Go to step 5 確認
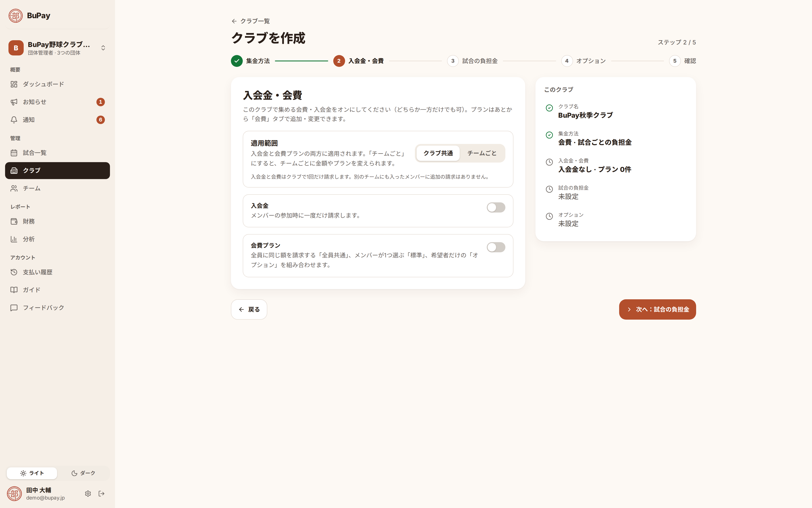 pyautogui.click(x=683, y=61)
